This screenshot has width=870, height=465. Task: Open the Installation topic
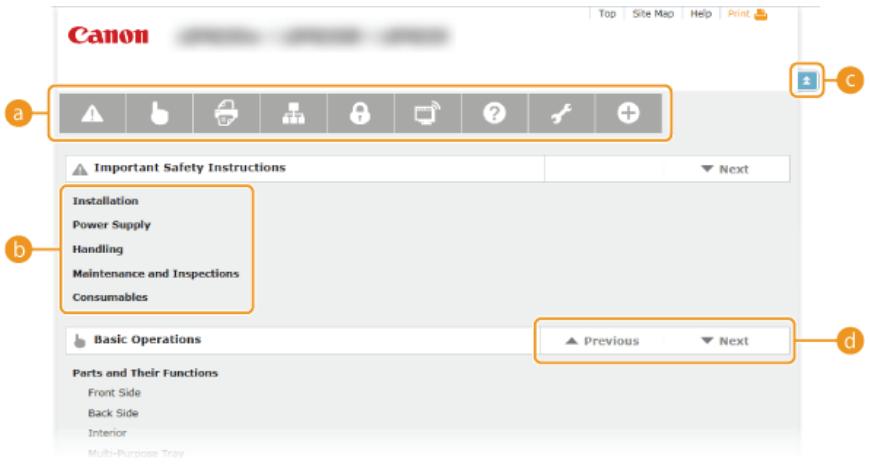click(x=105, y=201)
